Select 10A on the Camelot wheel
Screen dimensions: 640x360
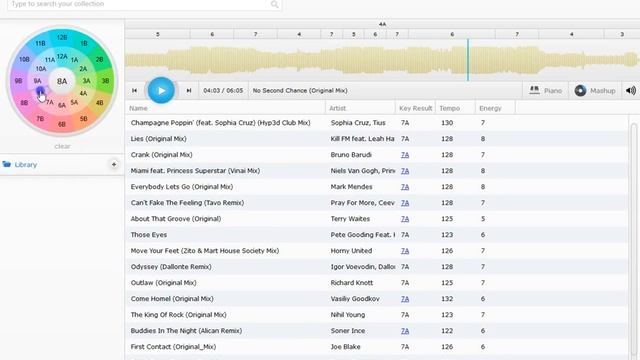pos(41,69)
